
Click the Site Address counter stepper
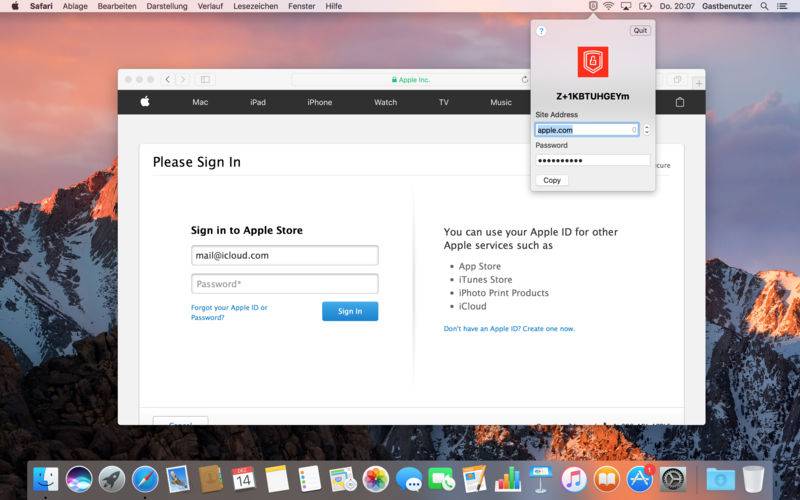pyautogui.click(x=646, y=130)
